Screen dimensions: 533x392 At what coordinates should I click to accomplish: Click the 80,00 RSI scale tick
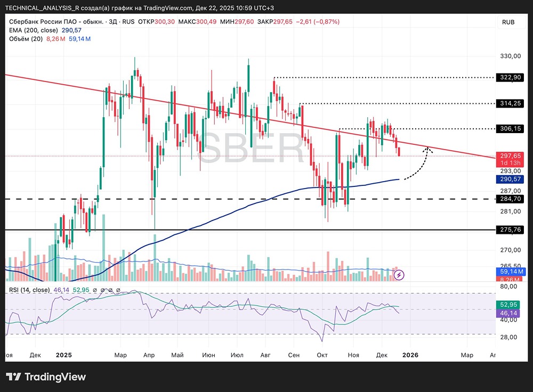(x=508, y=287)
